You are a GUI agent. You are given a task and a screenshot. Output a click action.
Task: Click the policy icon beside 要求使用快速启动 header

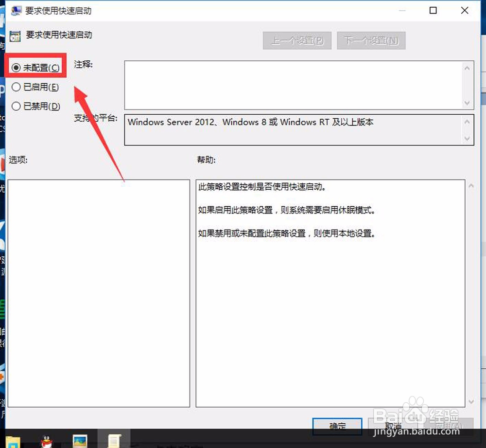(x=15, y=36)
